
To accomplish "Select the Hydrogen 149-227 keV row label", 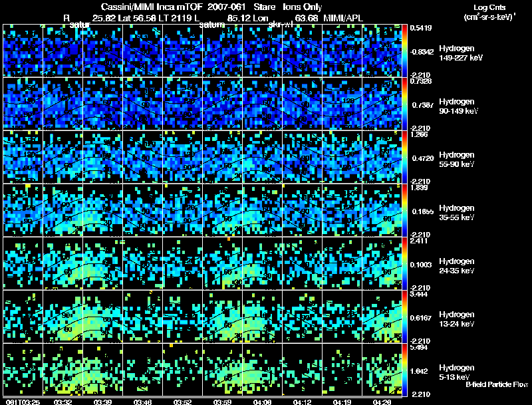I will (x=461, y=53).
